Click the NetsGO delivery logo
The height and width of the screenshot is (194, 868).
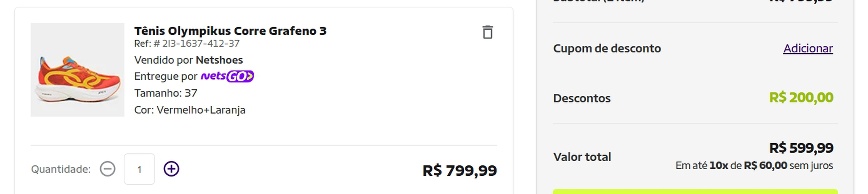[227, 76]
